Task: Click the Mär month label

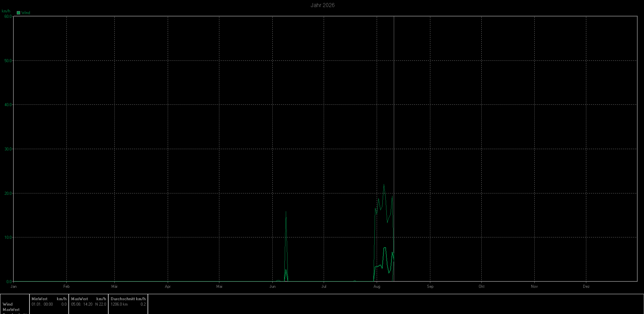Action: pos(114,286)
